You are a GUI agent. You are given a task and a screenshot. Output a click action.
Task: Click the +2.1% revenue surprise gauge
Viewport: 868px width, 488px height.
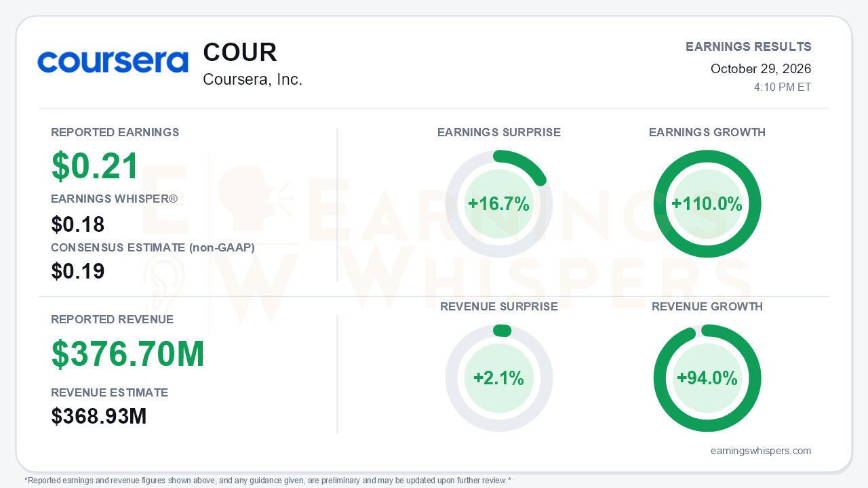click(x=499, y=378)
